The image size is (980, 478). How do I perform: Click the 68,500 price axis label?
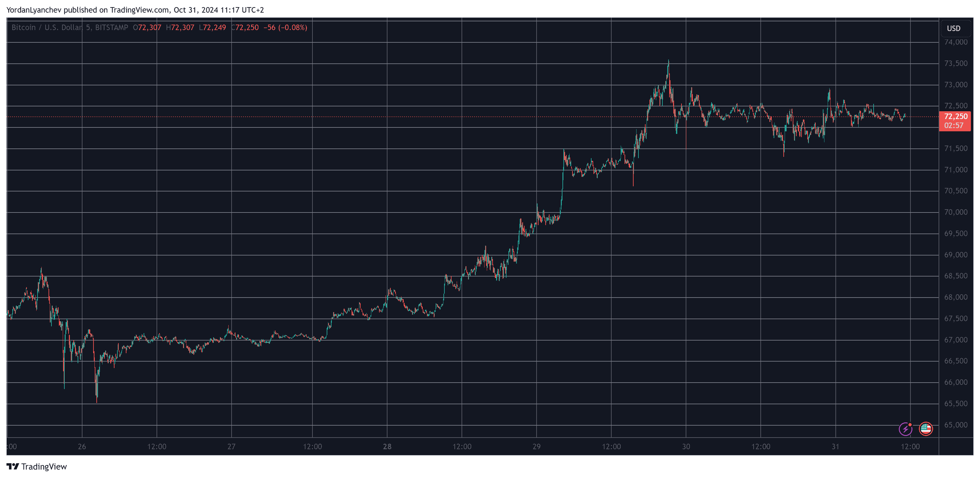(956, 276)
